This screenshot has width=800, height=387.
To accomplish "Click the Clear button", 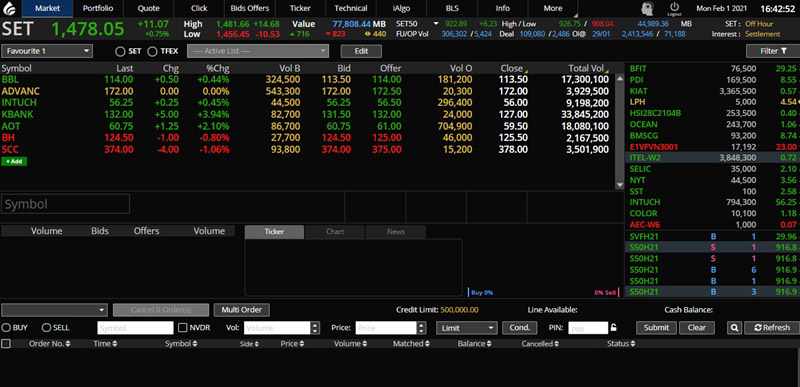I will tap(697, 328).
